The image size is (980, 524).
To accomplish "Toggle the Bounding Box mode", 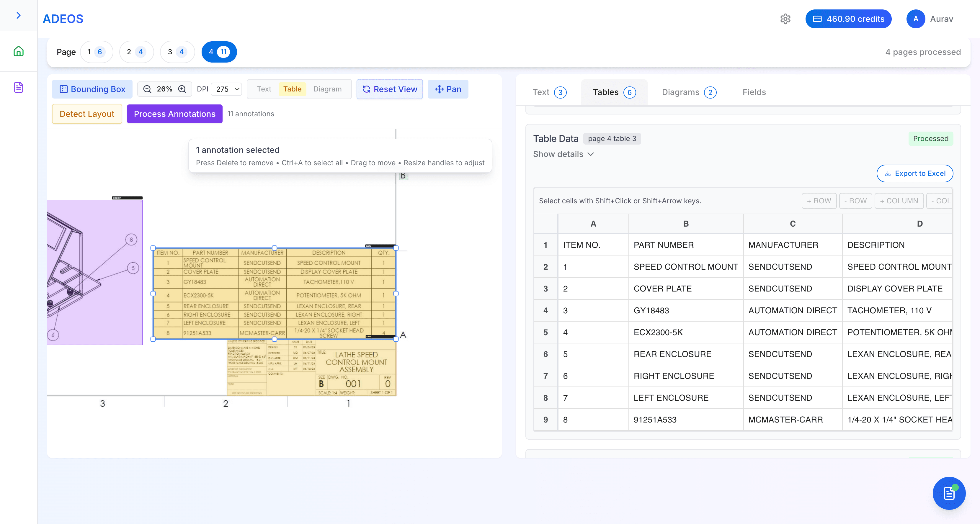I will 92,89.
